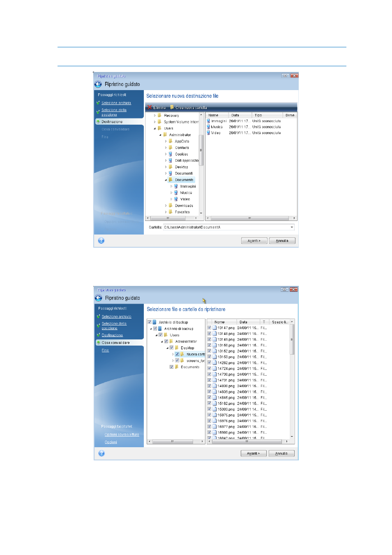Uncheck the screens_for folder checkbox
The height and width of the screenshot is (555, 392).
pos(177,360)
